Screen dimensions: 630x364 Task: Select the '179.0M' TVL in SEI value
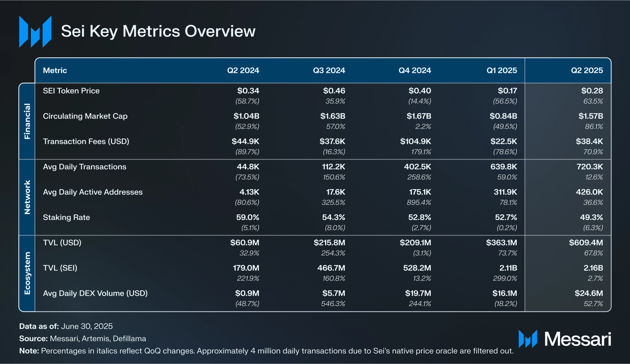(x=246, y=268)
